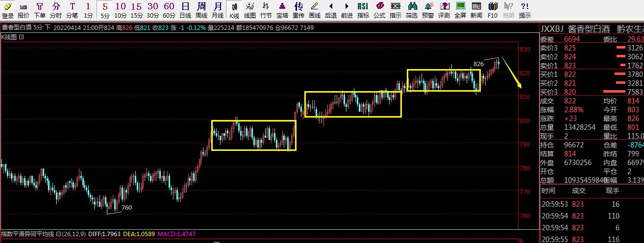Select the 20:59:55 trade row
Screen dimensions: 644x243
(592, 240)
